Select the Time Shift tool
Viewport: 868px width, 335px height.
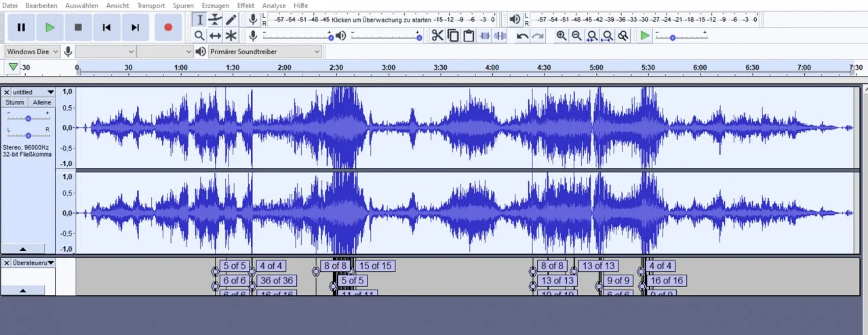click(216, 35)
